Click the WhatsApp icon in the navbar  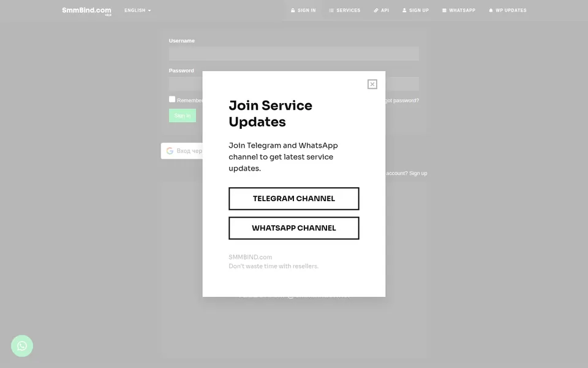(444, 10)
